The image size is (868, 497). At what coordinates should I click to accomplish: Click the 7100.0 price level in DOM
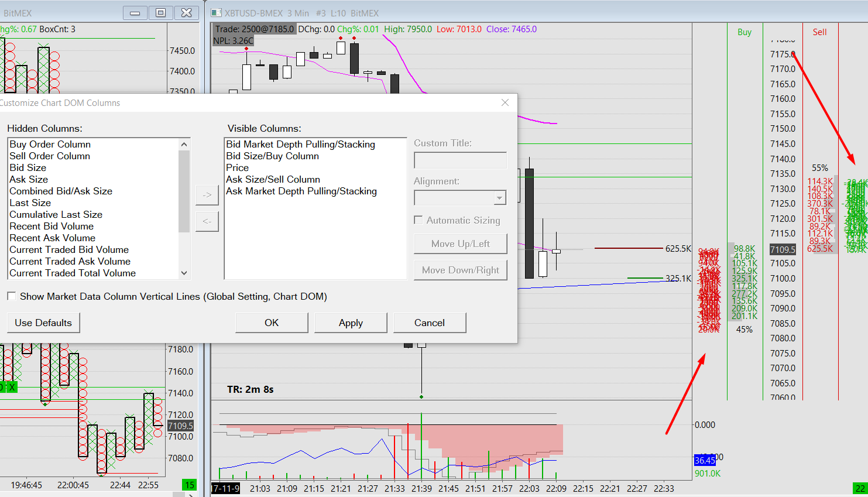pos(783,278)
